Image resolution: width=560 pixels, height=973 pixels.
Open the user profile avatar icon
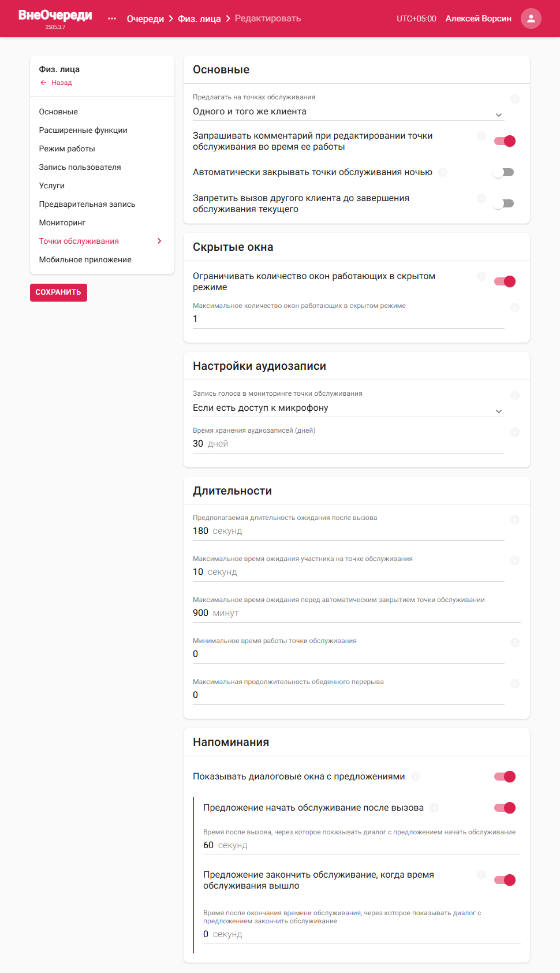click(x=531, y=18)
